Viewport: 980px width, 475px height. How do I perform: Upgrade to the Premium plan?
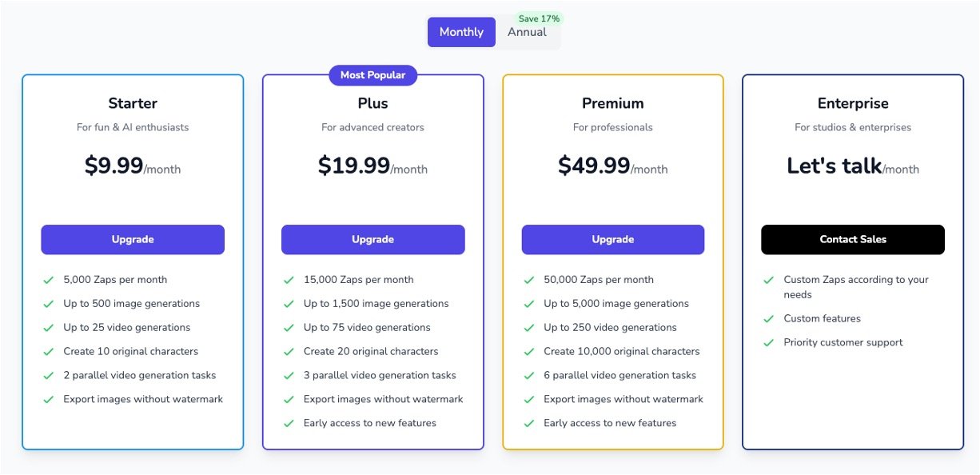click(613, 240)
